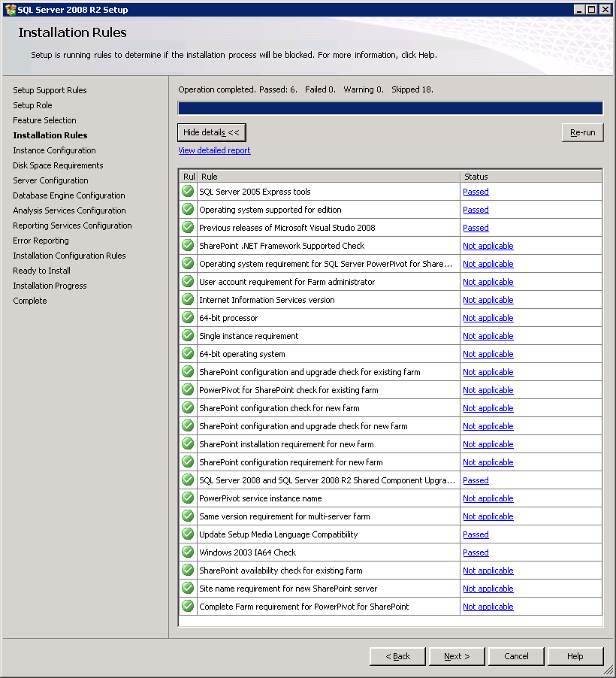Select Reporting Services Configuration in the sidebar
Viewport: 616px width, 678px height.
click(73, 225)
